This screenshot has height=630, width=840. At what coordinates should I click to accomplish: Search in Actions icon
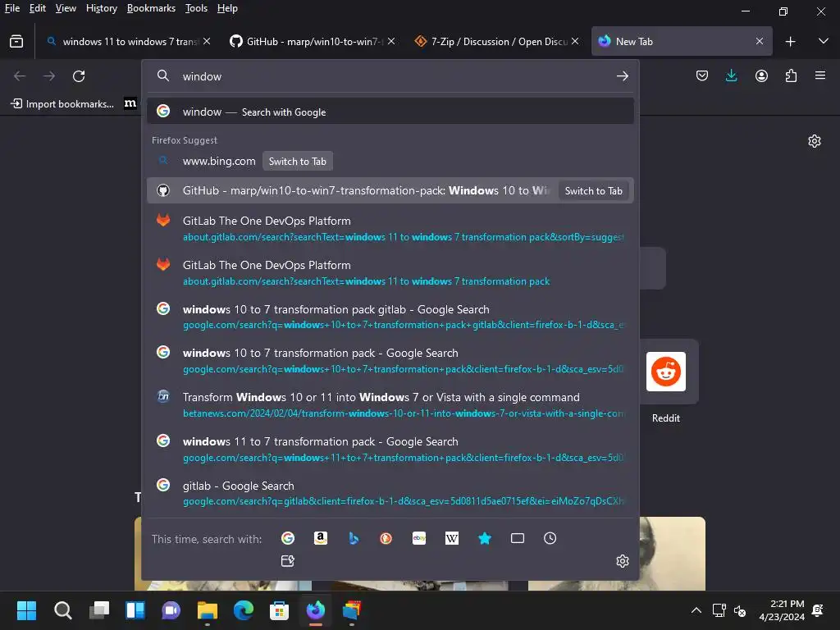tap(288, 561)
